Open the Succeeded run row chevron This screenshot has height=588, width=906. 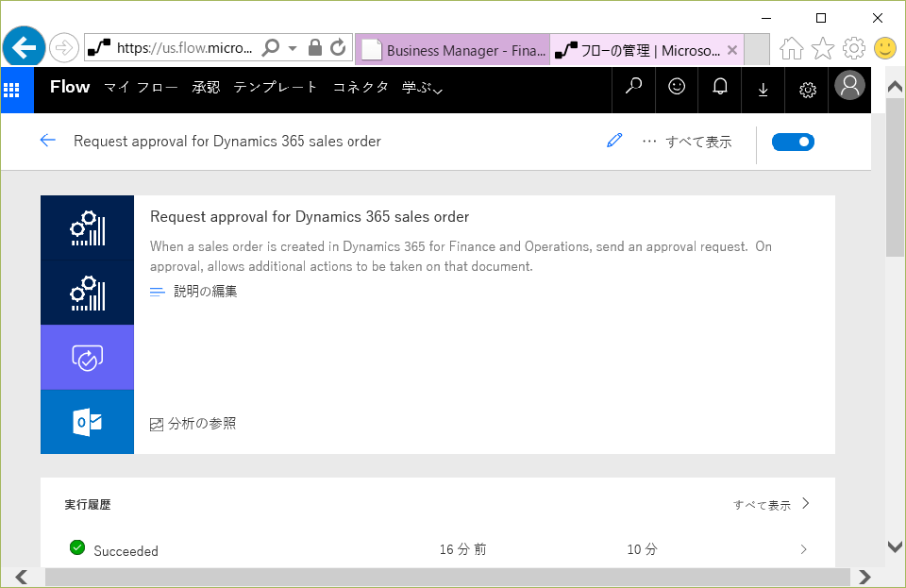803,548
